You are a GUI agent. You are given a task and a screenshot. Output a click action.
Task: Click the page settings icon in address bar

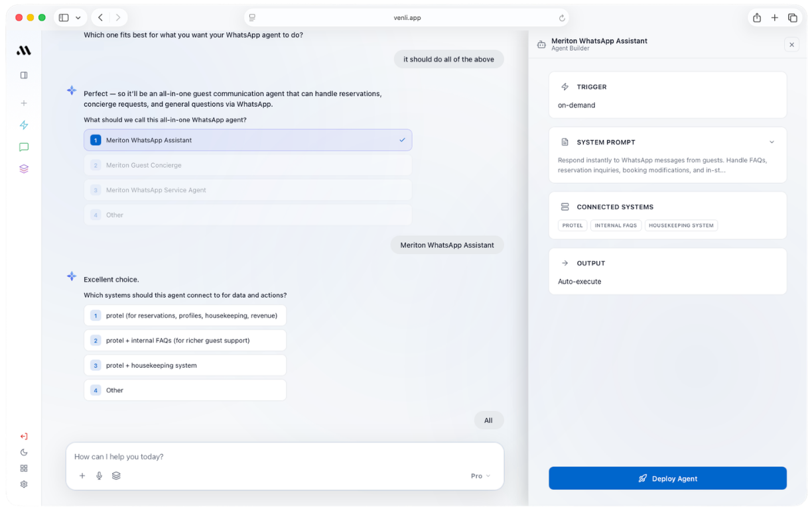pyautogui.click(x=253, y=18)
